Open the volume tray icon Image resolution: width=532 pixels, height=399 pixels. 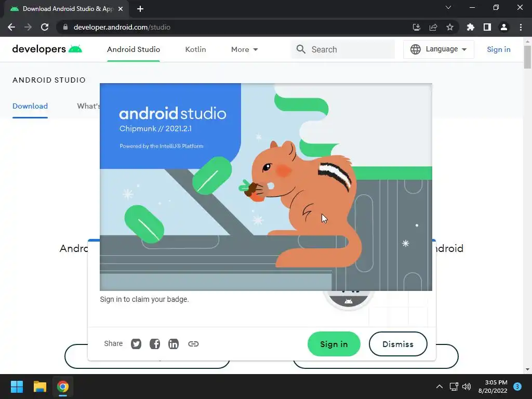pos(467,387)
